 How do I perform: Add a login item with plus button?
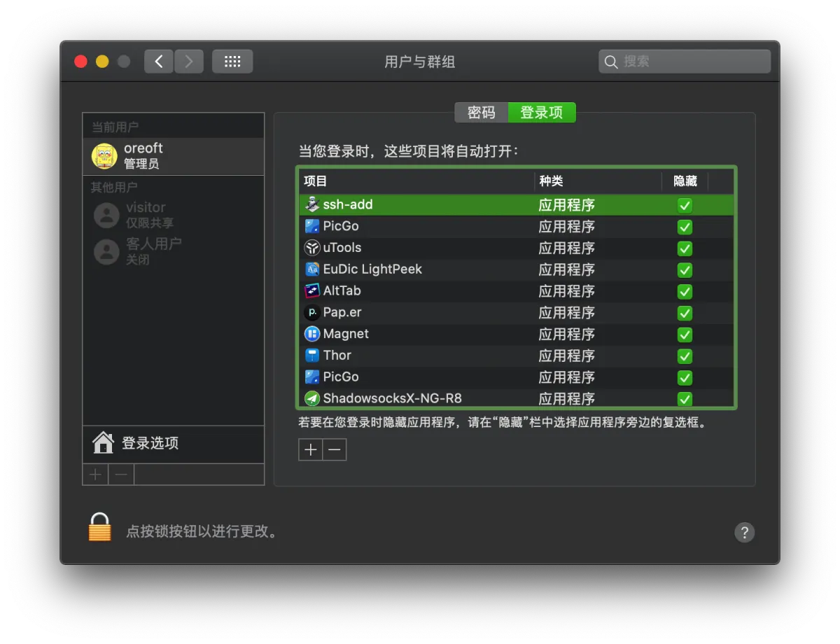click(311, 449)
